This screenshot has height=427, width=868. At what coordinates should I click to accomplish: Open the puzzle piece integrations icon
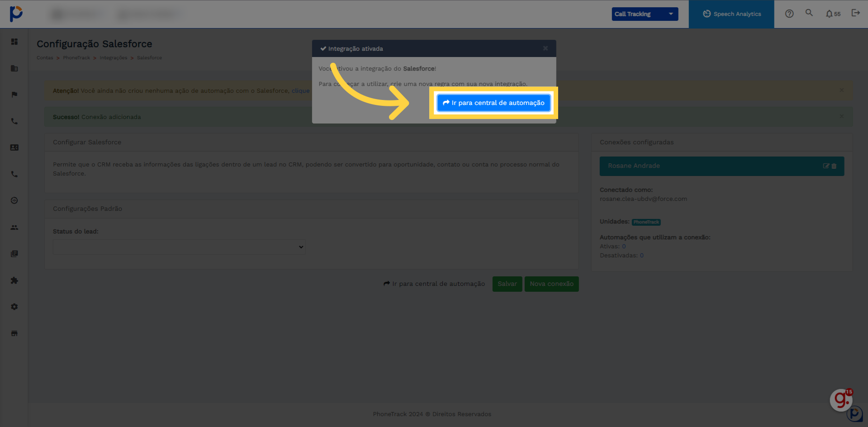(14, 280)
